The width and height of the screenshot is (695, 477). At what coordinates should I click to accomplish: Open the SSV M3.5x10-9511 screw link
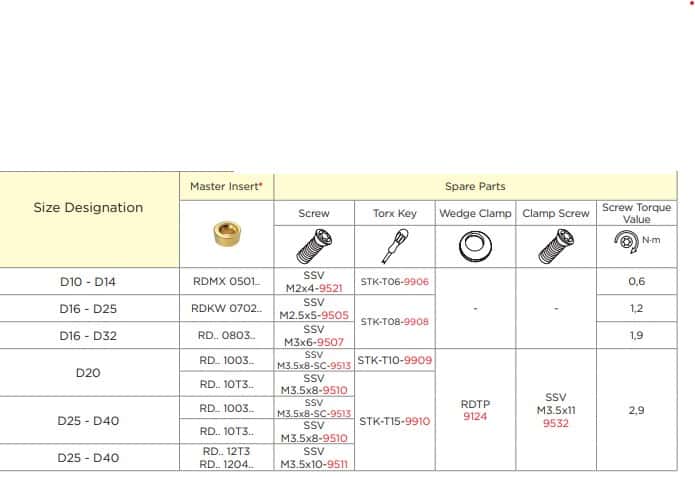[x=314, y=456]
